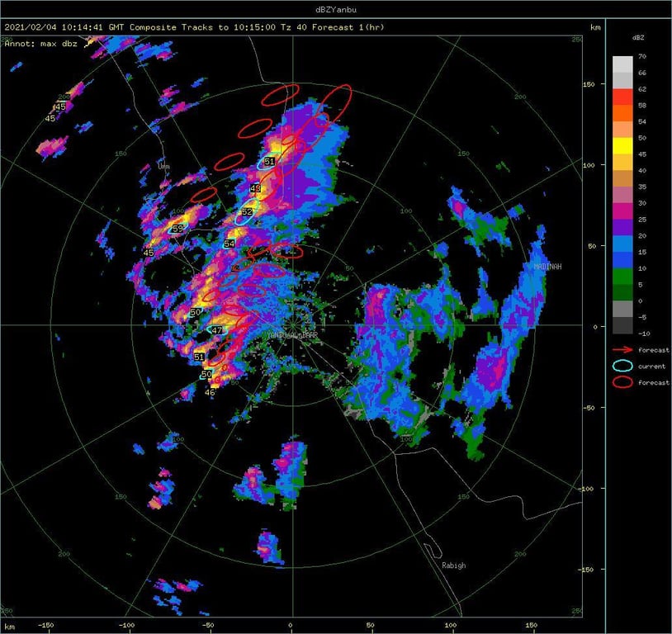Select the cyan ellipse around storm 59
Viewport: 672px width, 634px height.
(x=177, y=229)
